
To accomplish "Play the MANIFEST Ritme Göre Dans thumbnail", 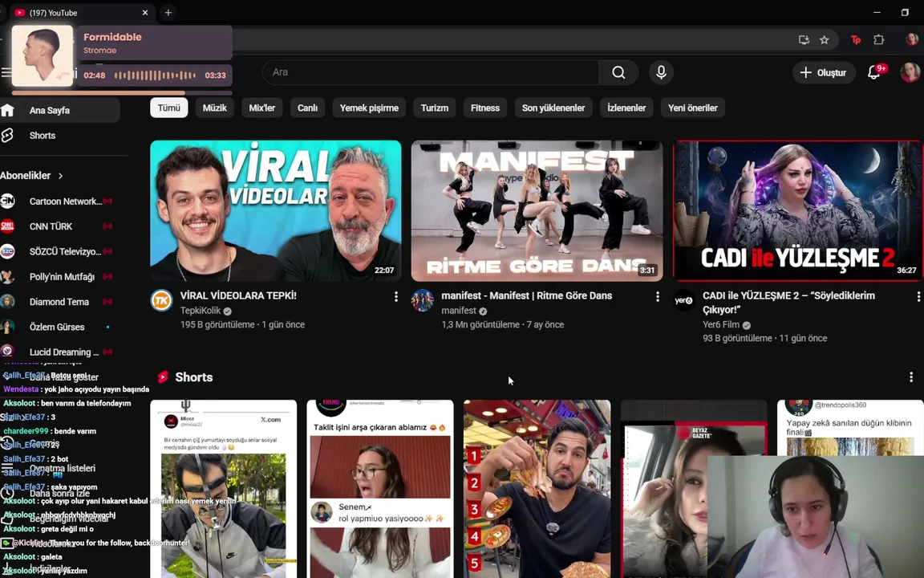I will (537, 210).
